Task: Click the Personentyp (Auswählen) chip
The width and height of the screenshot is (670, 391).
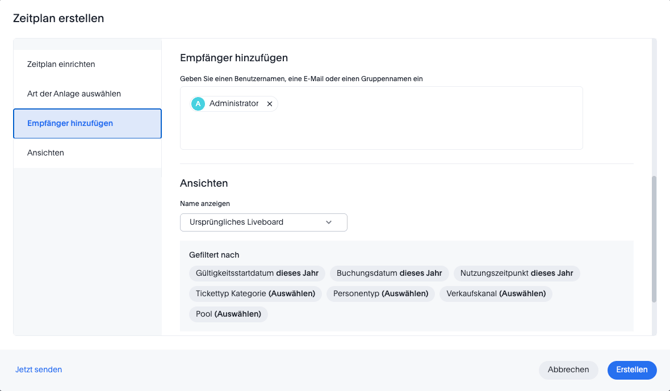Action: [381, 294]
